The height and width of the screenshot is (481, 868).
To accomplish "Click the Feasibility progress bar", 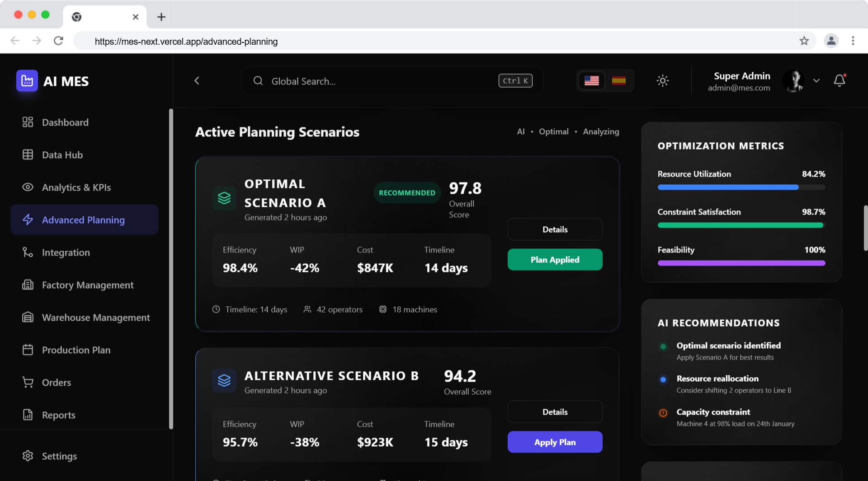I will point(741,263).
